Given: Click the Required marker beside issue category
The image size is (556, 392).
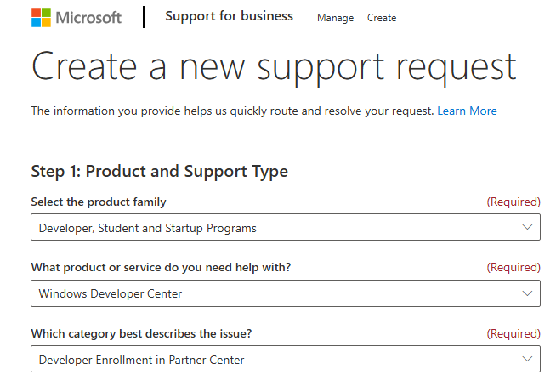Looking at the screenshot, I should 513,333.
